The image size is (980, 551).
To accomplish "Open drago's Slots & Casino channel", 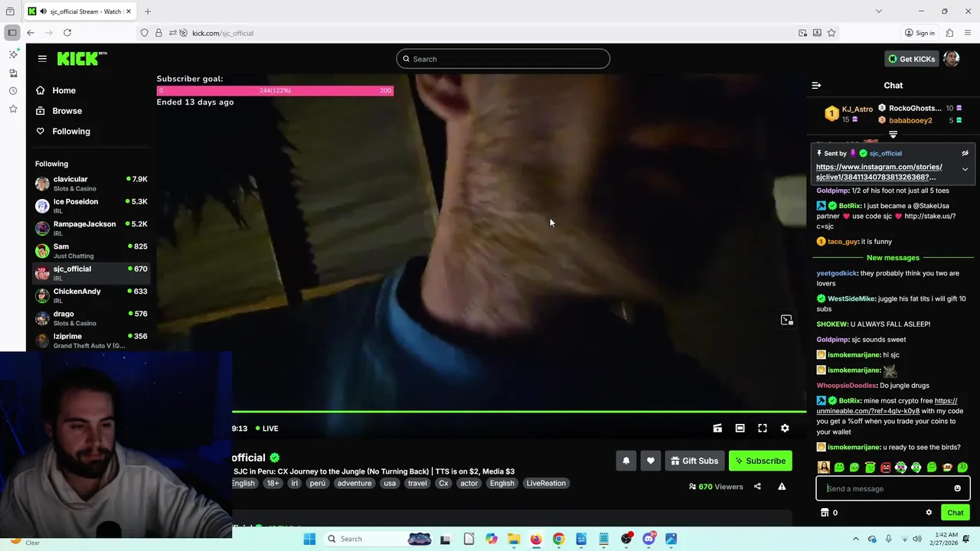I will (91, 318).
